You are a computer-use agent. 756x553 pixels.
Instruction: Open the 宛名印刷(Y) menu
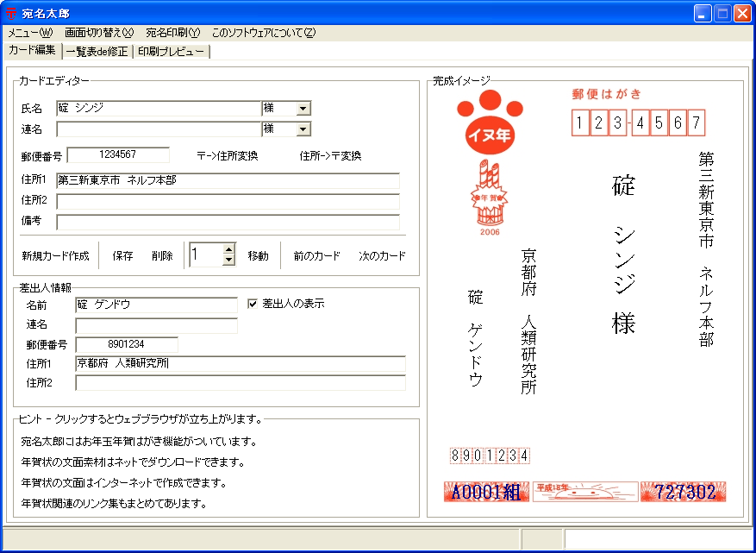point(172,33)
